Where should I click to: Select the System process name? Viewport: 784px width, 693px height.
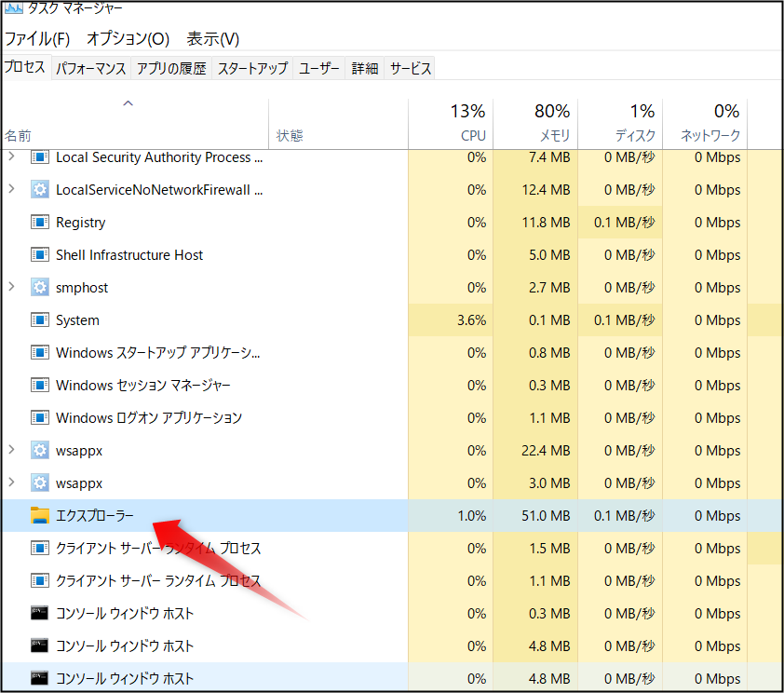77,320
